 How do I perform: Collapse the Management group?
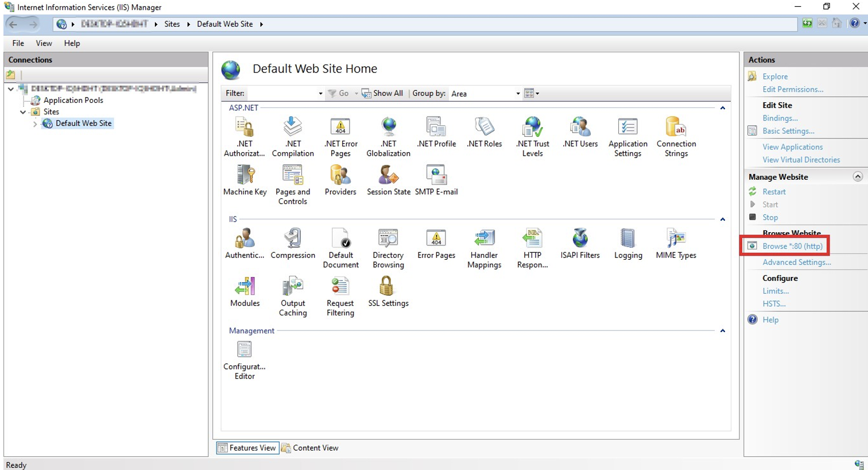[723, 331]
